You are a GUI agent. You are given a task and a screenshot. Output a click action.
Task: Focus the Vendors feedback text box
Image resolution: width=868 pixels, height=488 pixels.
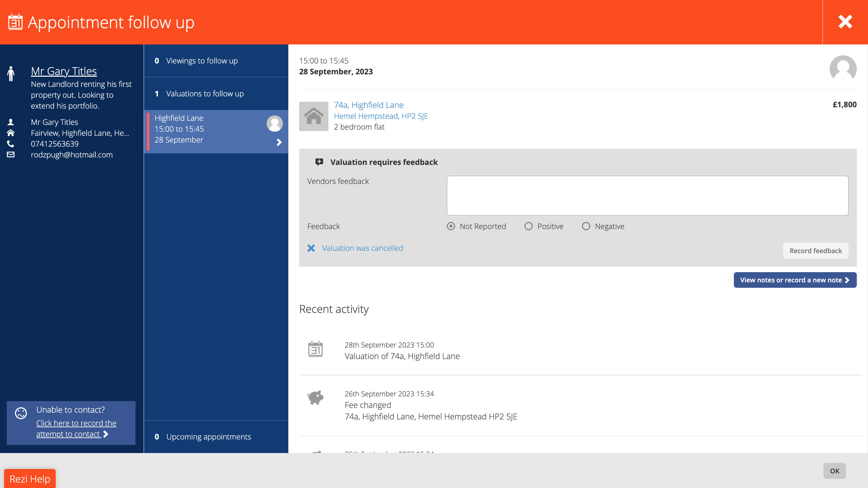648,195
